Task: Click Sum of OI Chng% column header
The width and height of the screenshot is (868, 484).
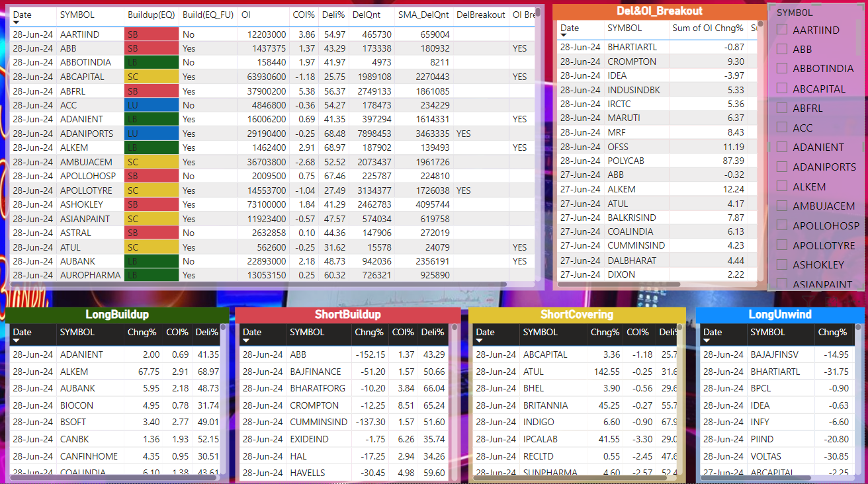Action: (708, 28)
